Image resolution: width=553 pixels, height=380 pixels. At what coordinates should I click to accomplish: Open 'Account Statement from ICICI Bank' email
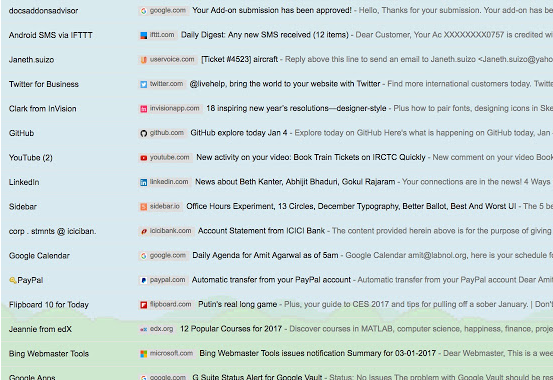click(x=261, y=231)
